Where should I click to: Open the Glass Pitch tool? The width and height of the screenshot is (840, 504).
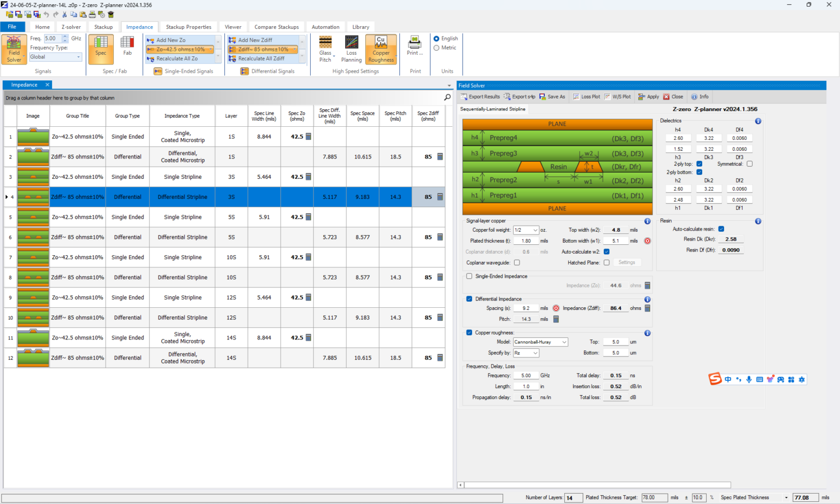click(325, 49)
